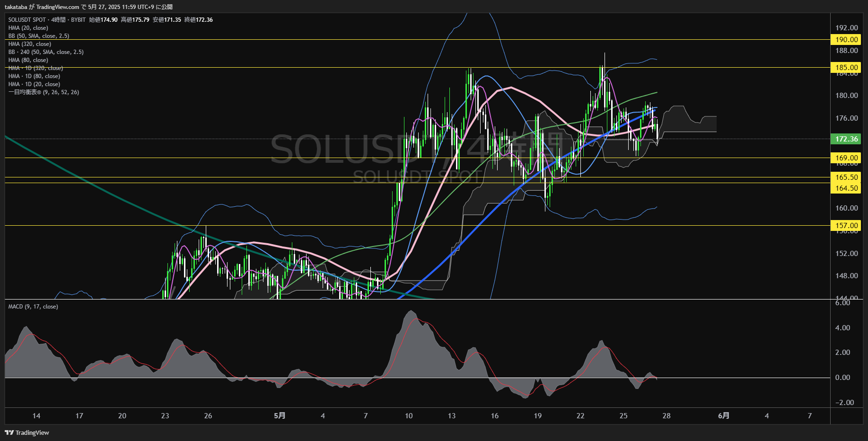
Task: Select the HMA (20, close) indicator legend
Action: [28, 28]
